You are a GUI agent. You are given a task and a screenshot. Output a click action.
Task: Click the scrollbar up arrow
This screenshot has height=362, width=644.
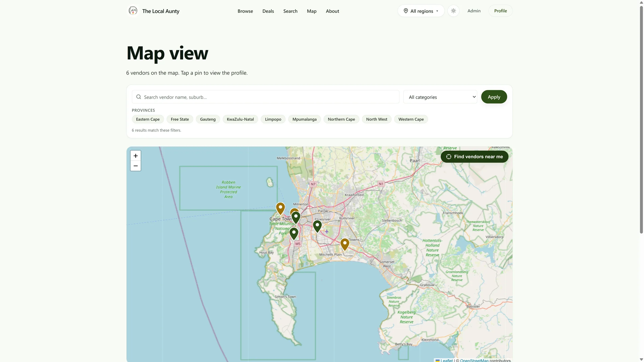tap(641, 2)
